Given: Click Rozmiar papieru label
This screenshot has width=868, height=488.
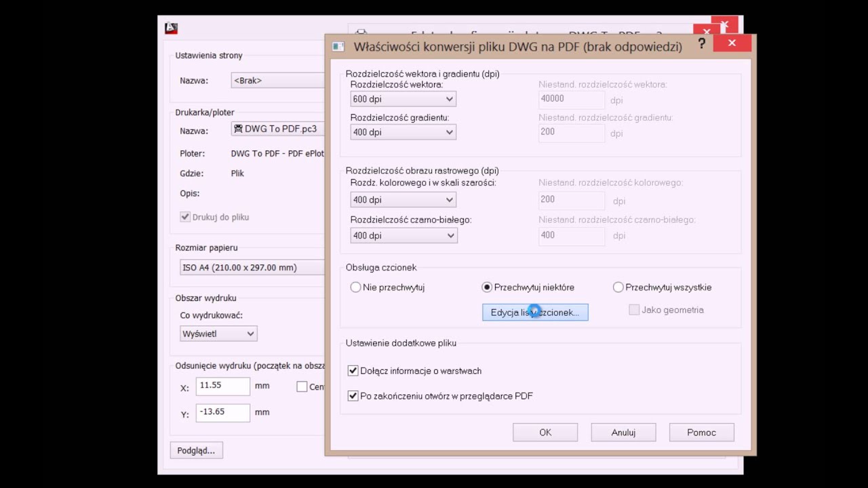Looking at the screenshot, I should point(206,248).
